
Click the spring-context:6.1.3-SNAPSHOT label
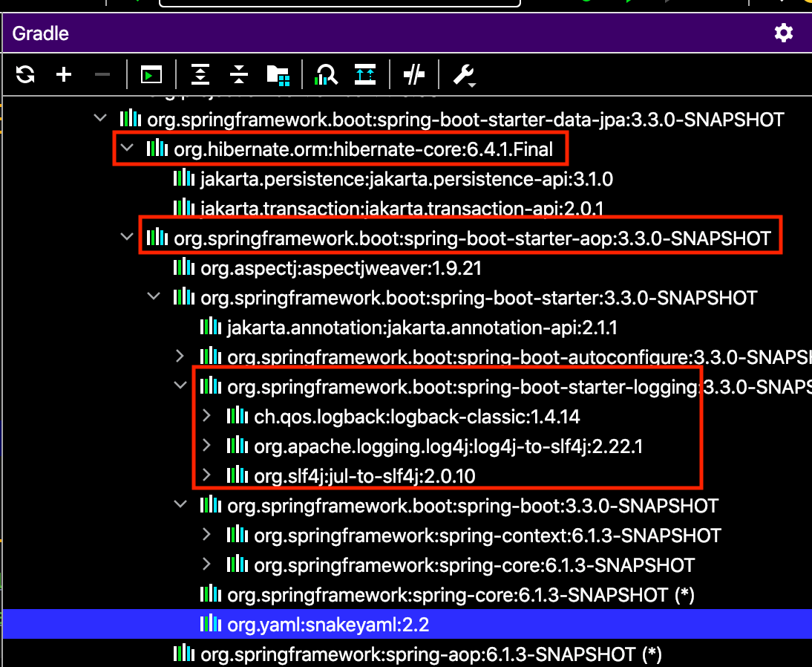pos(488,536)
